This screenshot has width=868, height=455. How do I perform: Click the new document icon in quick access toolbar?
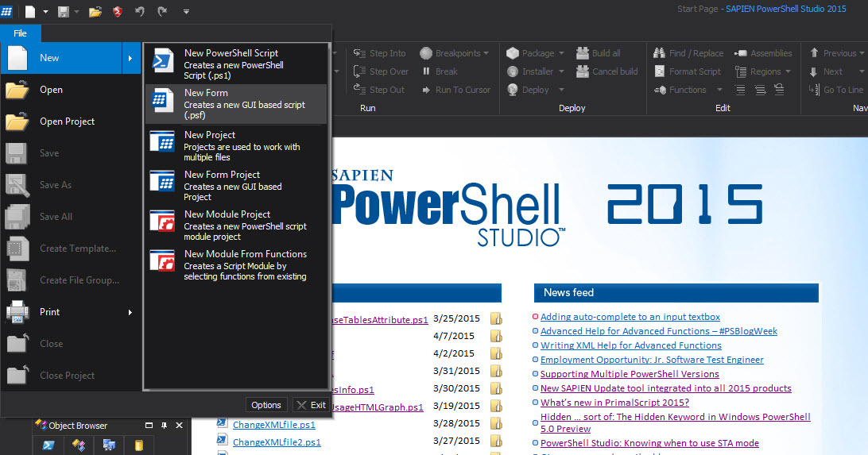30,11
